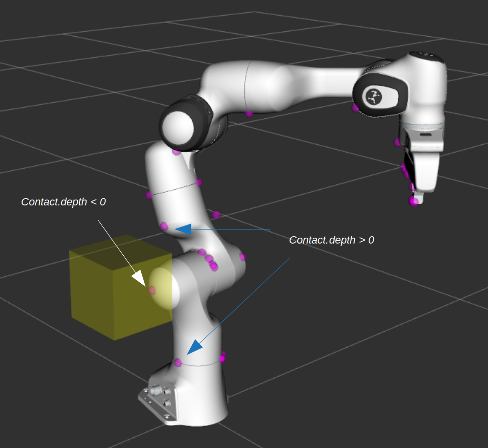This screenshot has height=448, width=488.
Task: Click the 'Contact.depth < 0' label
Action: click(64, 202)
